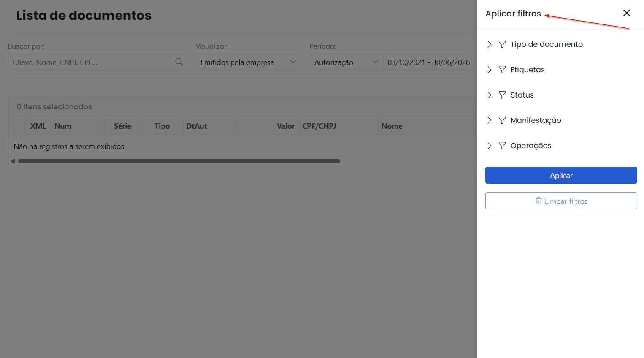644x358 pixels.
Task: Click funnel icon beside Manifestação
Action: point(502,120)
